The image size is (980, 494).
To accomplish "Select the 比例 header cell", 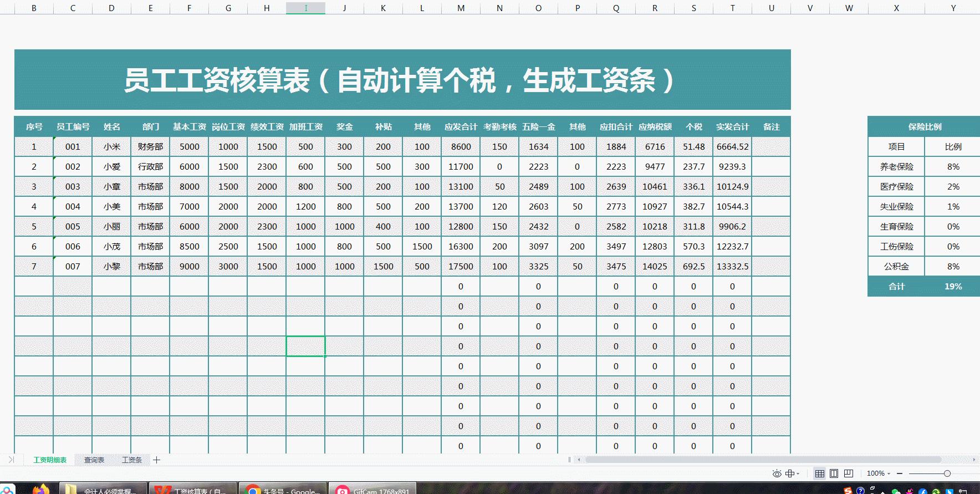I will [953, 147].
